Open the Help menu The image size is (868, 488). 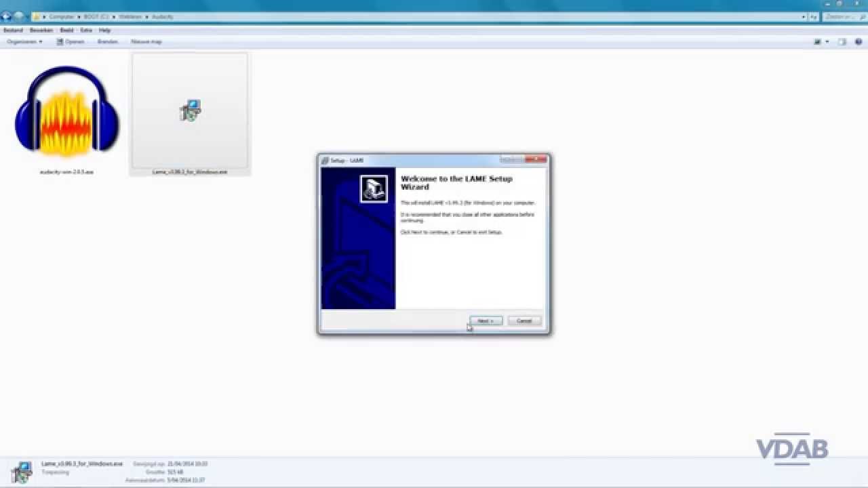point(104,30)
